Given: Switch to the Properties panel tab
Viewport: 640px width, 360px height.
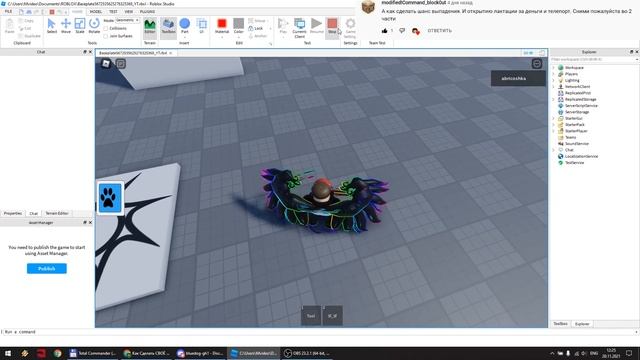Looking at the screenshot, I should tap(13, 213).
